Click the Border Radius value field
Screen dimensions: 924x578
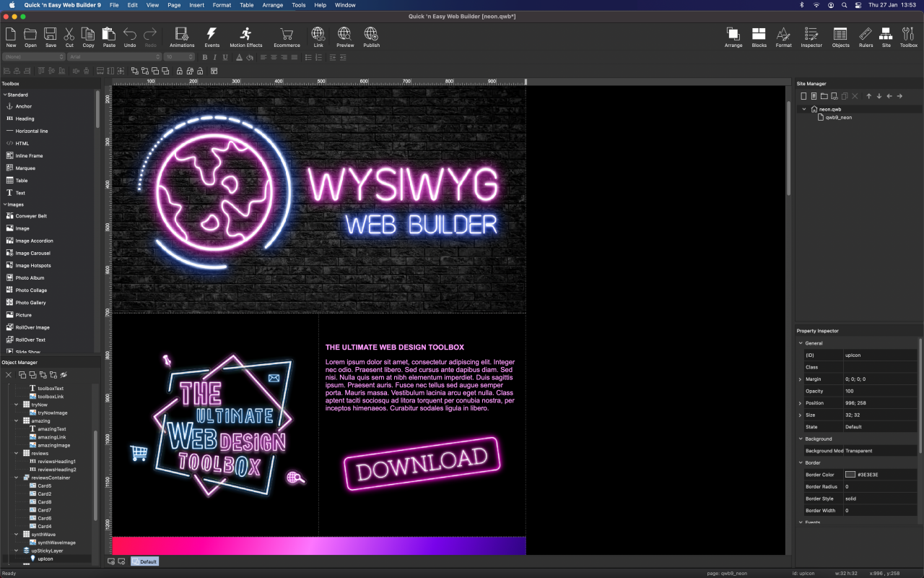pyautogui.click(x=880, y=487)
